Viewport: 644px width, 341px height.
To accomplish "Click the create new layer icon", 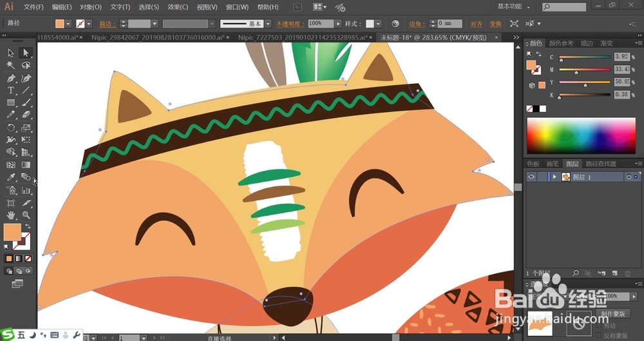I will point(614,273).
